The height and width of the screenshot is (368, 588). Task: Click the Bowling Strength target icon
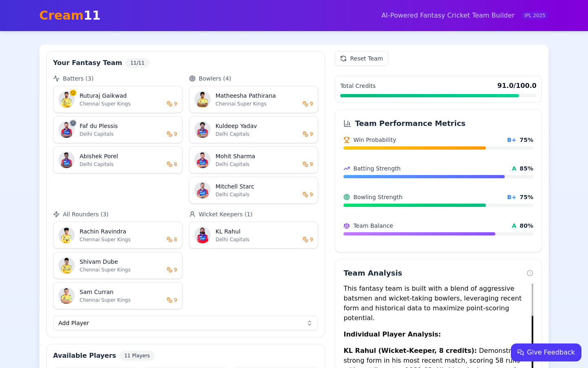pos(347,197)
